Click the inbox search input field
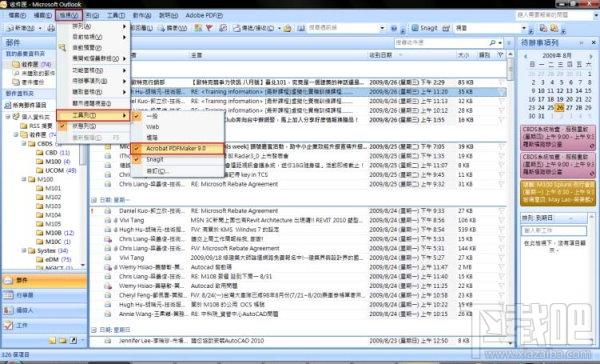Screen dimensions: 600x364 click(x=441, y=42)
